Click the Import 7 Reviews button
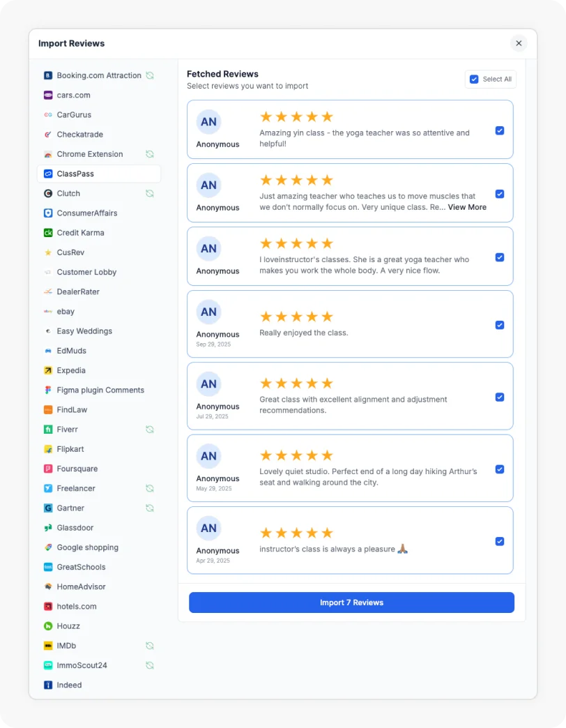This screenshot has width=566, height=728. [x=351, y=602]
